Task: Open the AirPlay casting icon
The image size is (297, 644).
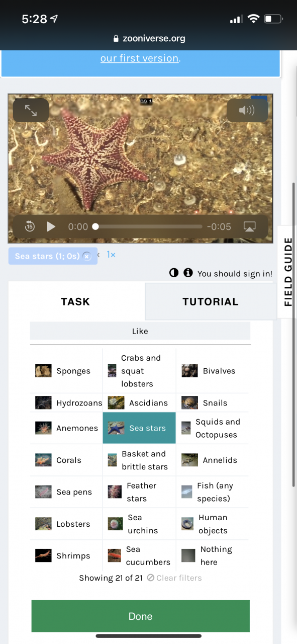Action: click(249, 226)
